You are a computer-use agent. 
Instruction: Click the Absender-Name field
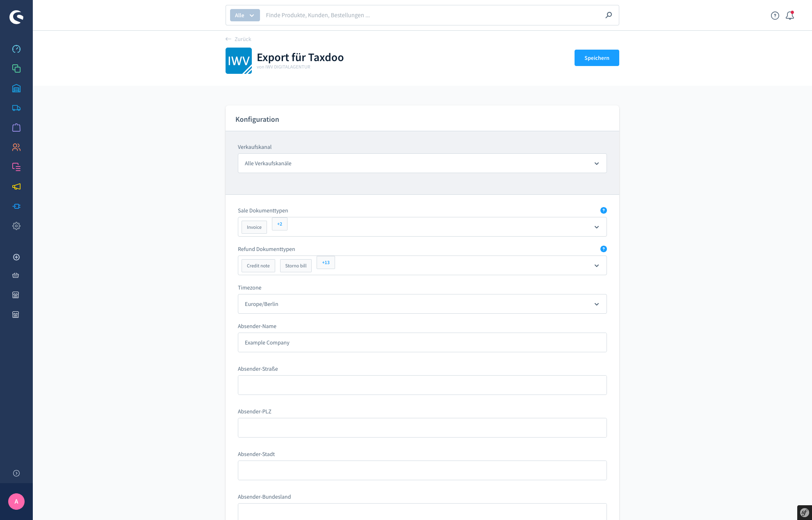(x=422, y=342)
